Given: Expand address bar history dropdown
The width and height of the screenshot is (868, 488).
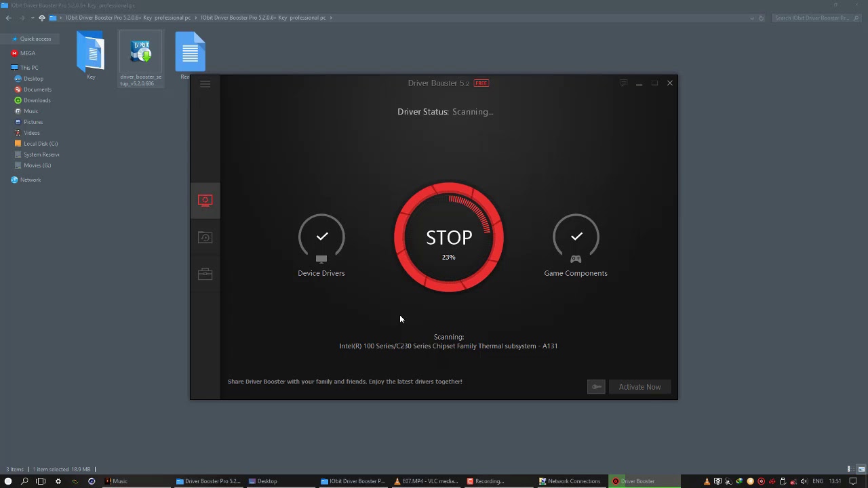Looking at the screenshot, I should pos(752,18).
